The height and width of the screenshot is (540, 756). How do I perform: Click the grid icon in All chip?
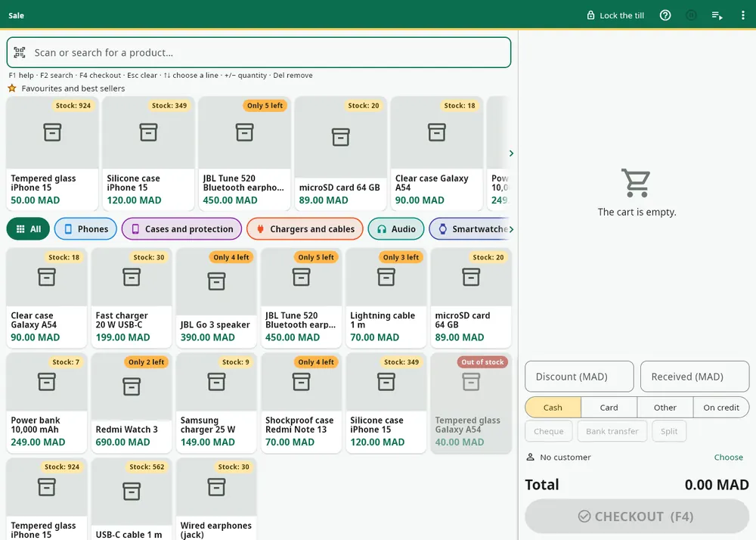(x=20, y=229)
